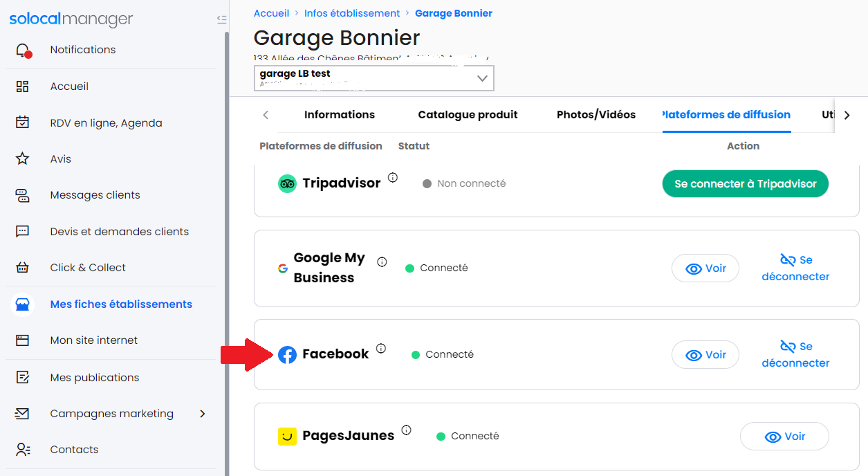Show more tabs with right chevron
This screenshot has width=868, height=476.
click(847, 115)
